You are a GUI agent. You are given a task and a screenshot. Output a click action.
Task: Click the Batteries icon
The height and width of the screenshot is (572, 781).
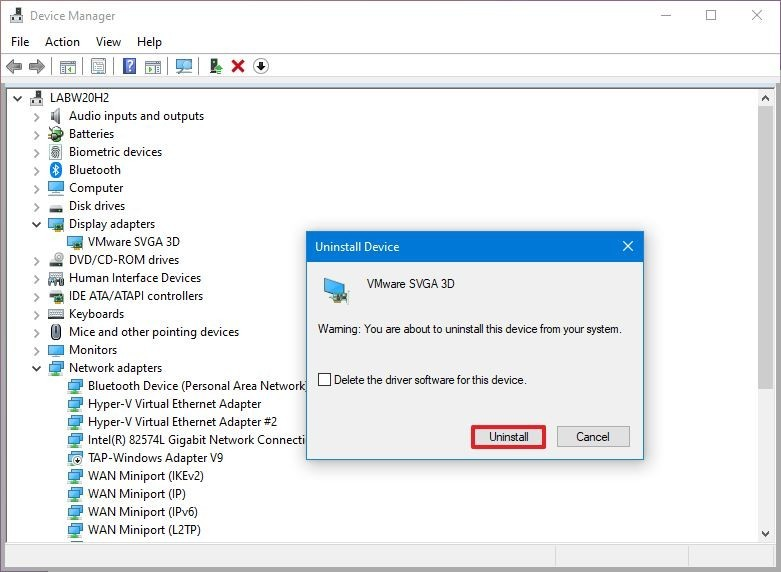pos(56,134)
